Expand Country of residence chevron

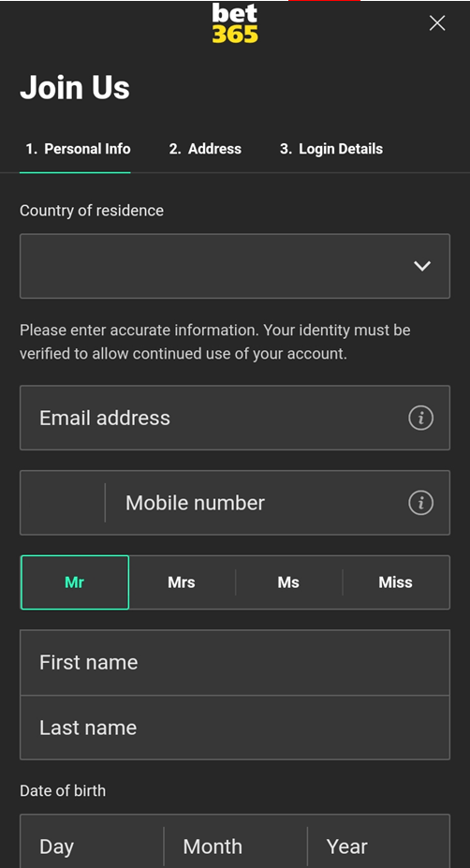(x=422, y=266)
